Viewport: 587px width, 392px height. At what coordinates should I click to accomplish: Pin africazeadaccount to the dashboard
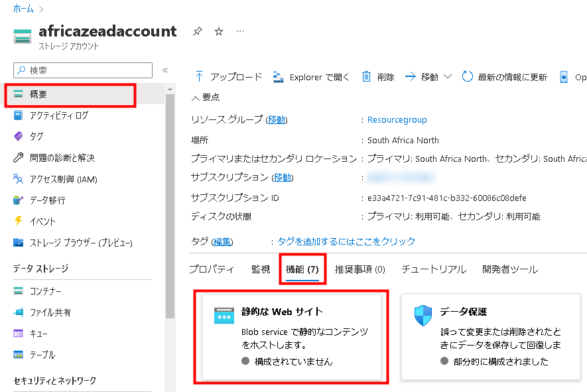pyautogui.click(x=197, y=31)
